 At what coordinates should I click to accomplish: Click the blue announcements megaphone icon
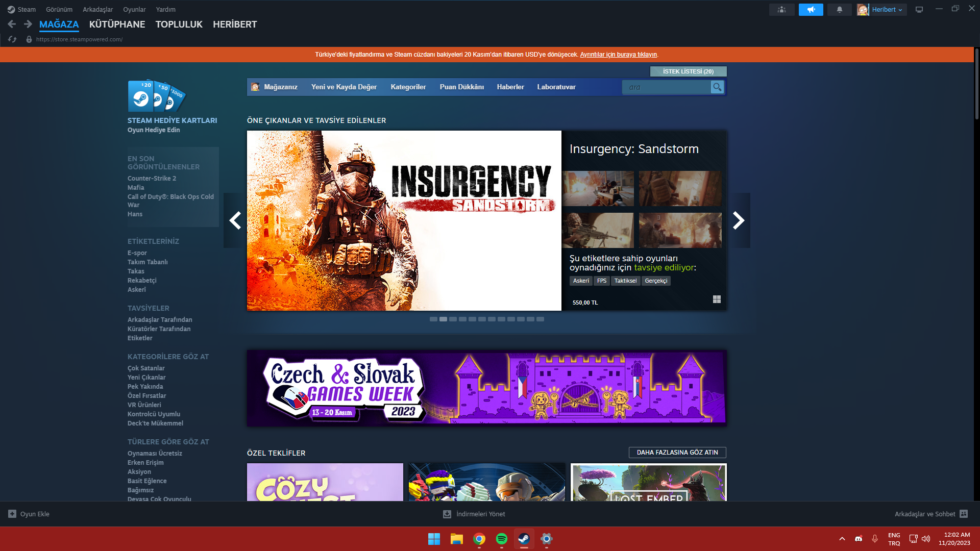(x=811, y=10)
